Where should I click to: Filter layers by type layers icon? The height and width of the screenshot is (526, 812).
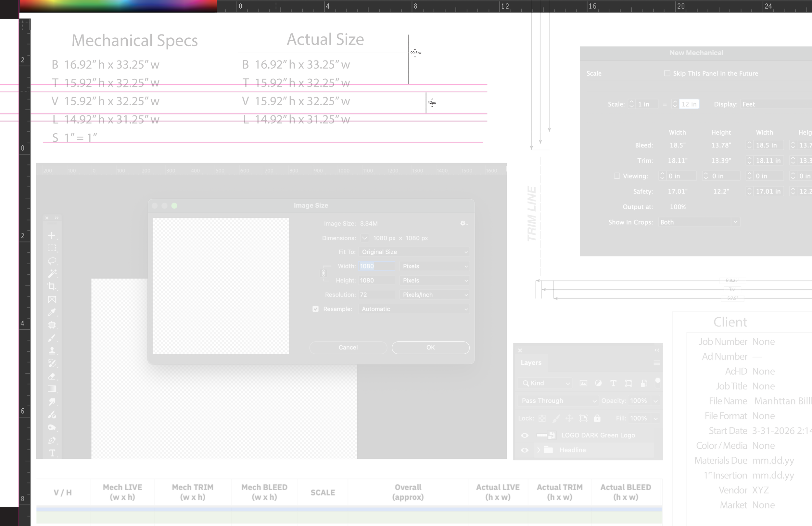click(613, 383)
